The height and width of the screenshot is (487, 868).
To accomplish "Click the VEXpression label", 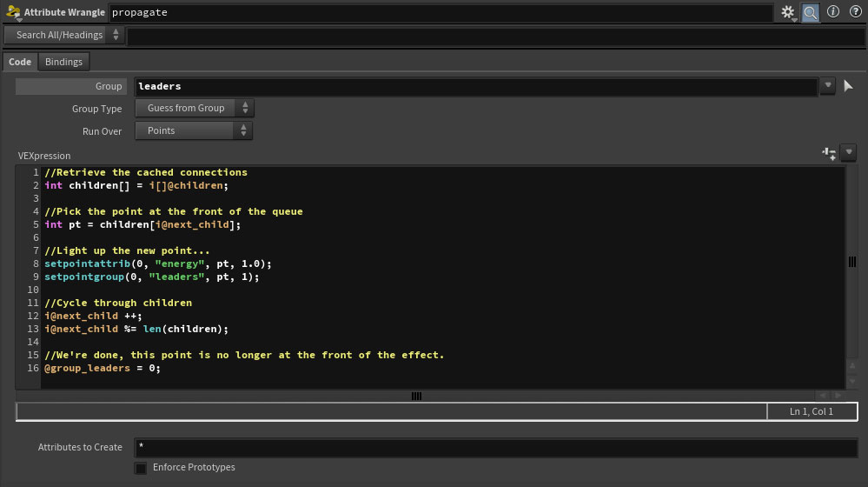I will click(x=44, y=156).
